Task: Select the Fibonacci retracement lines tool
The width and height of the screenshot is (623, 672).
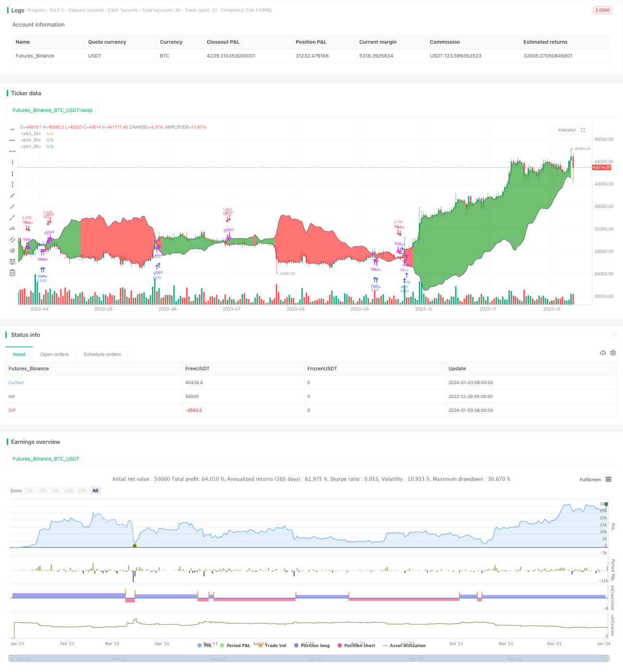Action: [12, 262]
